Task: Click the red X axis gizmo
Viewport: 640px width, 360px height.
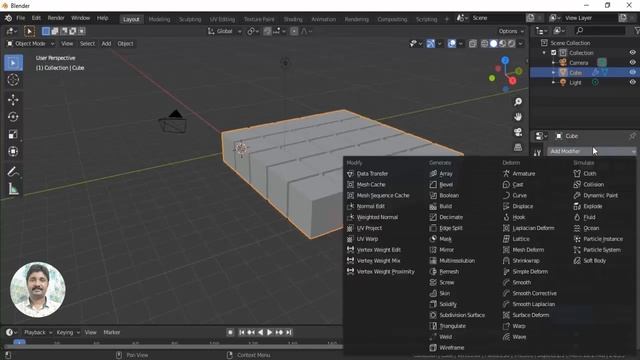Action: pyautogui.click(x=512, y=81)
